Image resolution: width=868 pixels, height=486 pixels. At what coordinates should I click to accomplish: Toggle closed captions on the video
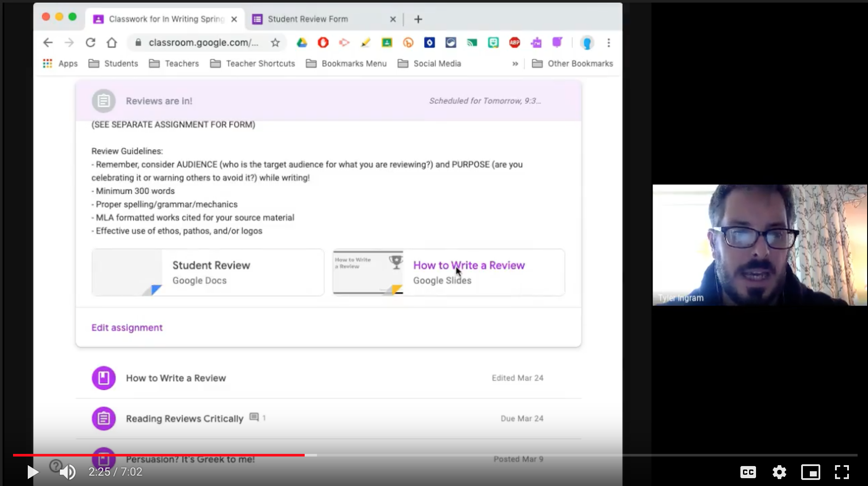[748, 472]
